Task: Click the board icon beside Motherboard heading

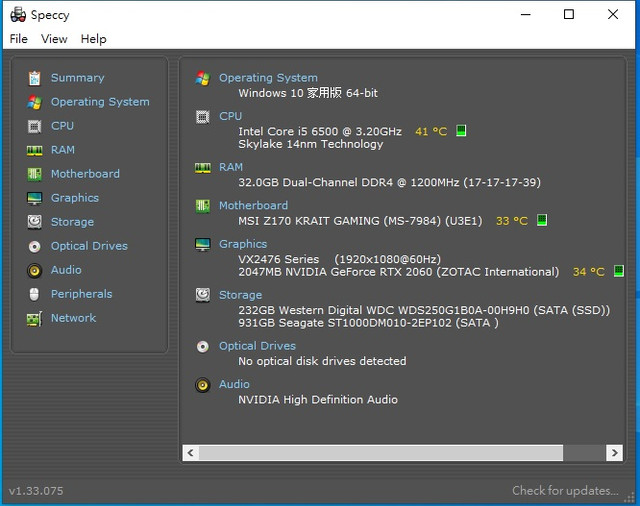Action: [x=202, y=206]
